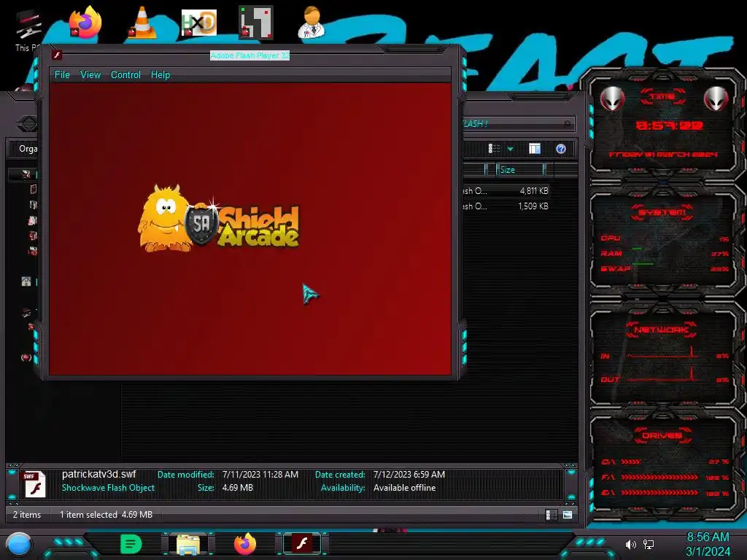Open File Explorer from the taskbar
Viewport: 747px width, 560px height.
188,544
